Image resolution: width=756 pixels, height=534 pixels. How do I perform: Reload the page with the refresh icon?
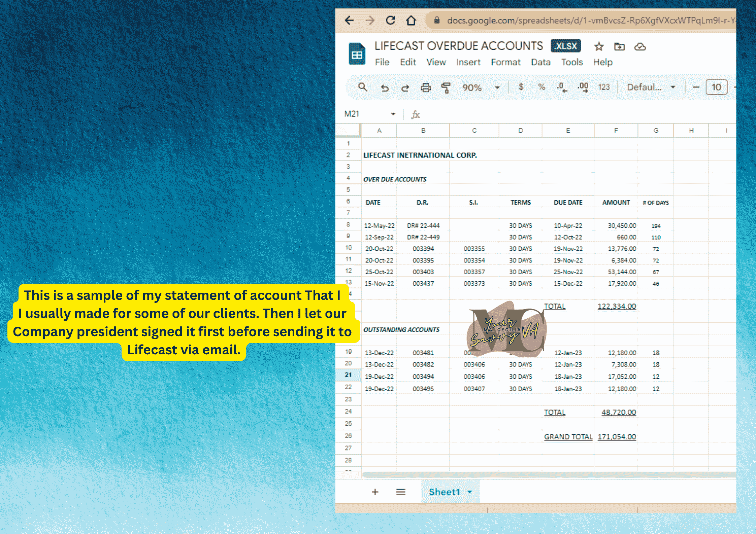[x=390, y=21]
